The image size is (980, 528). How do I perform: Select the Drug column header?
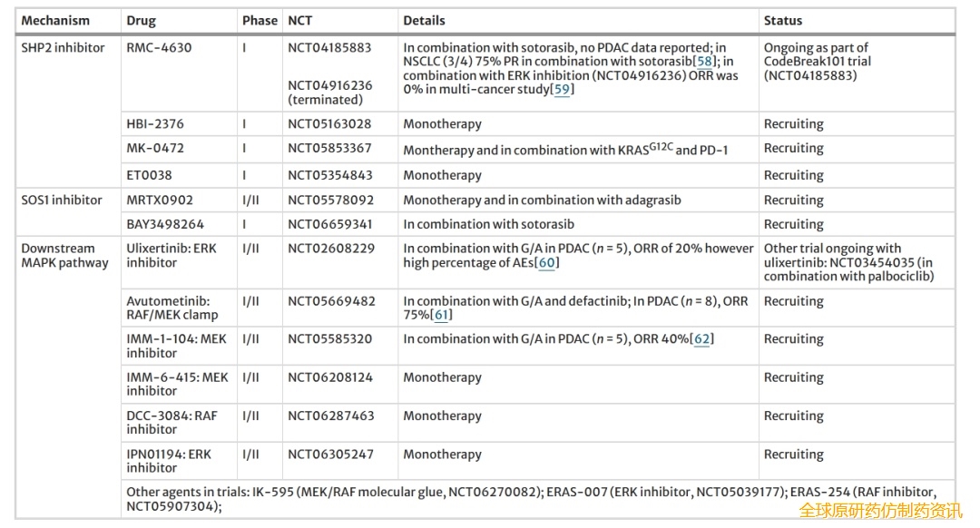coord(142,21)
